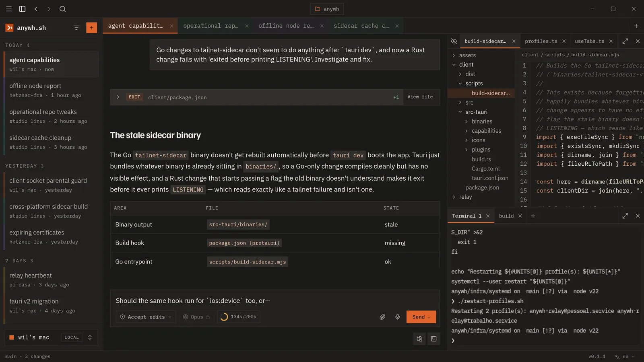Open the Accept edits mode dropdown
The image size is (644, 362).
(x=146, y=317)
